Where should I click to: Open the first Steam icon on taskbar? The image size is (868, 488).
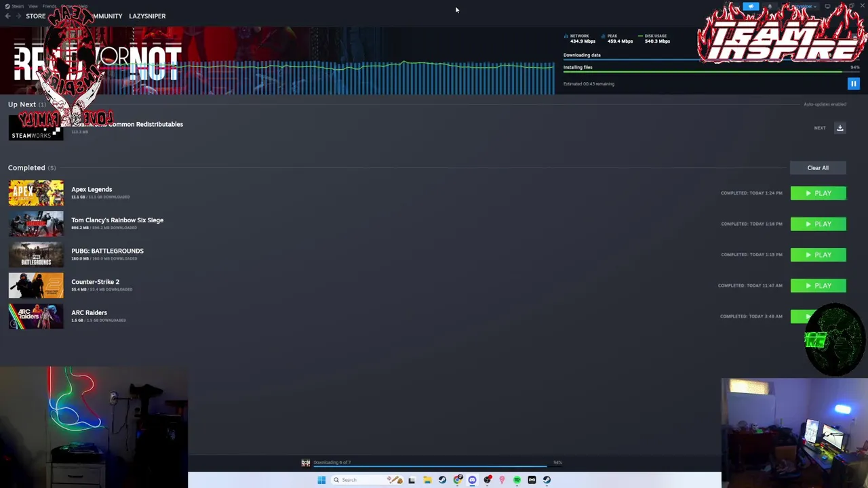(442, 480)
